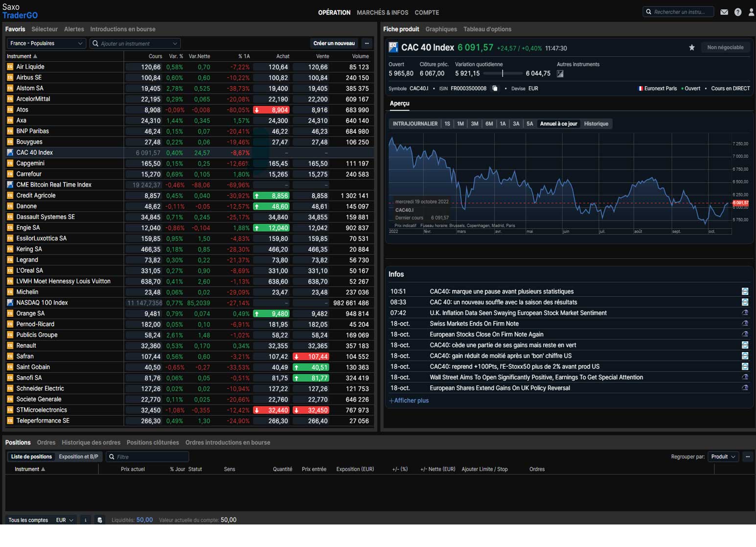Click the CME Bitcoin Real Time Index icon
The width and height of the screenshot is (756, 547).
tap(10, 185)
